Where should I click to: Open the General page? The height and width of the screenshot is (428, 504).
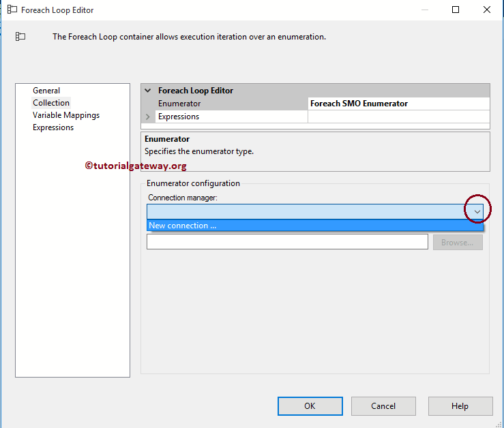[46, 91]
